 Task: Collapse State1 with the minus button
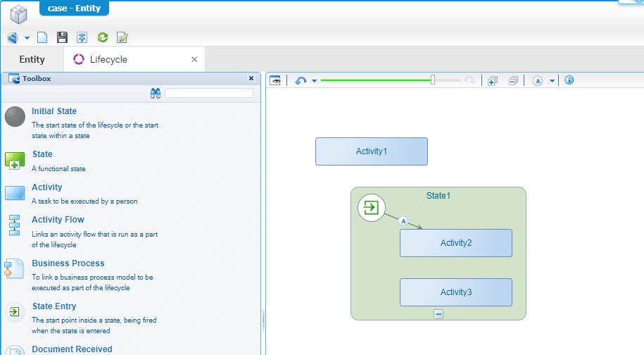[438, 314]
